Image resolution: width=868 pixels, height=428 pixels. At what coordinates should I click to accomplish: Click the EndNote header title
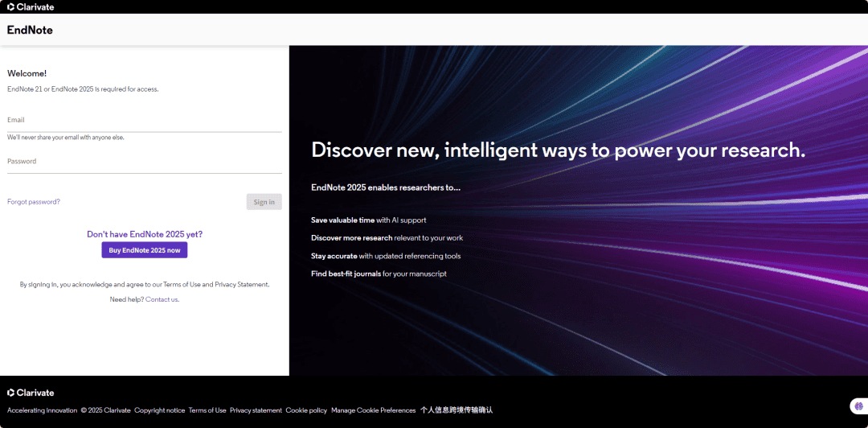30,30
